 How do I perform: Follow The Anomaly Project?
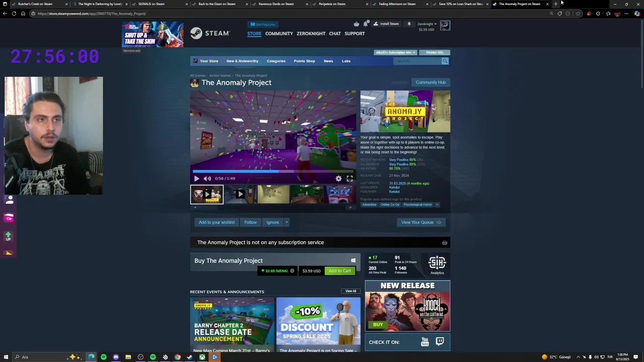(x=251, y=222)
